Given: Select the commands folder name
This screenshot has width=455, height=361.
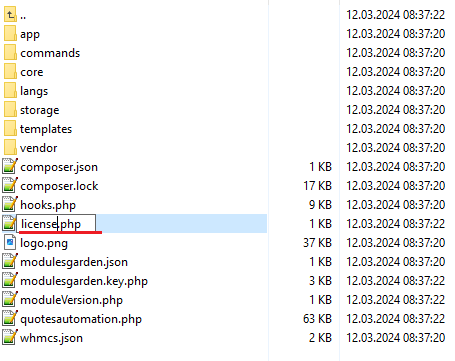Looking at the screenshot, I should 50,53.
